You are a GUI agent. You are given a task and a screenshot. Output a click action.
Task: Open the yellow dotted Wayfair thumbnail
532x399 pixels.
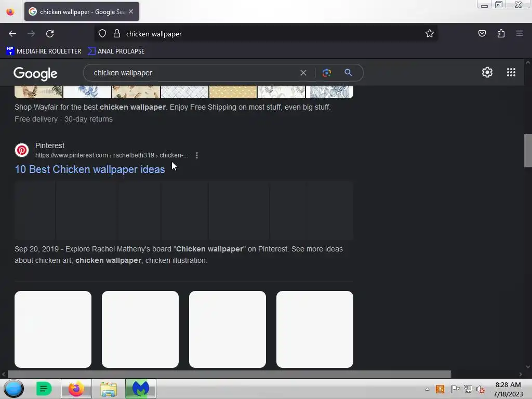coord(233,91)
